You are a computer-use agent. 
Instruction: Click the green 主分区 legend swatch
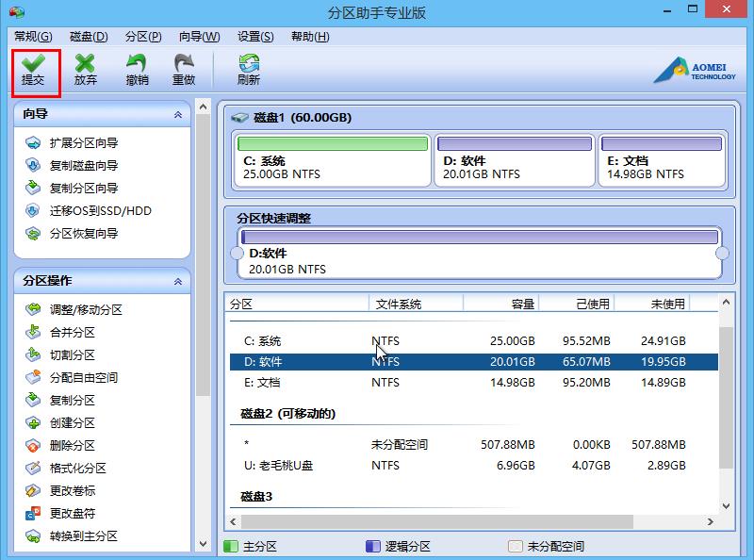pos(231,546)
